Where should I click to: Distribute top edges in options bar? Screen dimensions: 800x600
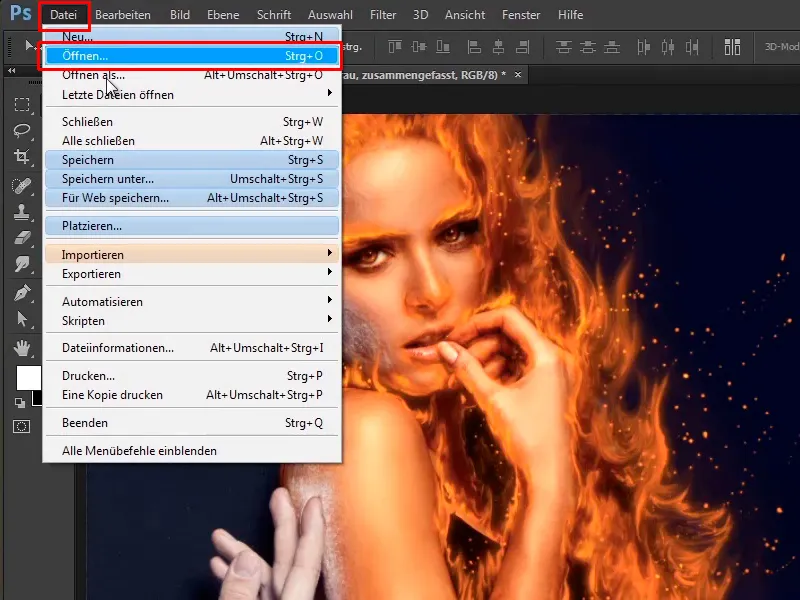(563, 47)
